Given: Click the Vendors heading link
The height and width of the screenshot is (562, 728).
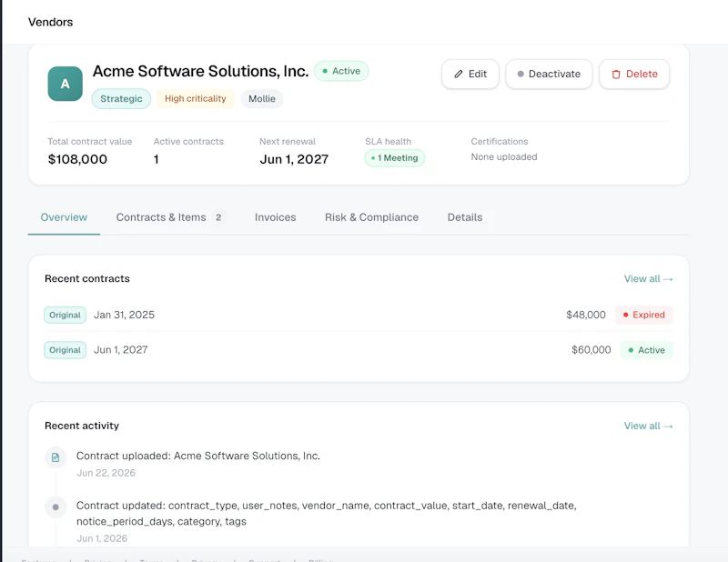Looking at the screenshot, I should pyautogui.click(x=50, y=22).
